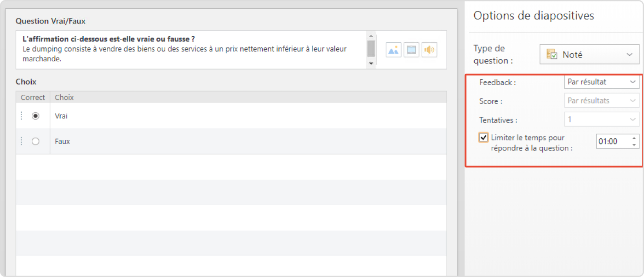This screenshot has height=277, width=644.
Task: Click the question text scroll down arrow
Action: pyautogui.click(x=371, y=64)
